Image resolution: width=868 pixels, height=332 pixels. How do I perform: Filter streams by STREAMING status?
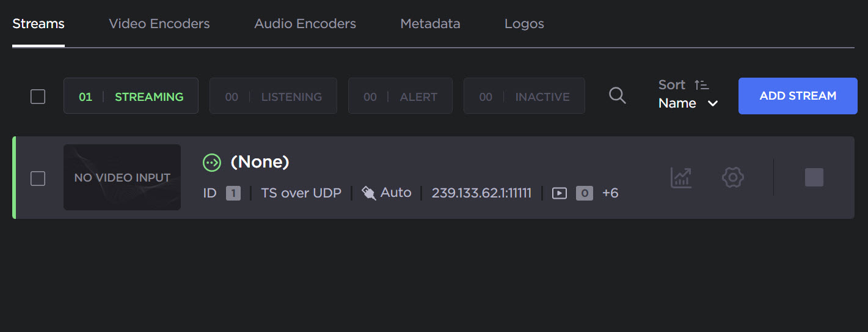131,96
